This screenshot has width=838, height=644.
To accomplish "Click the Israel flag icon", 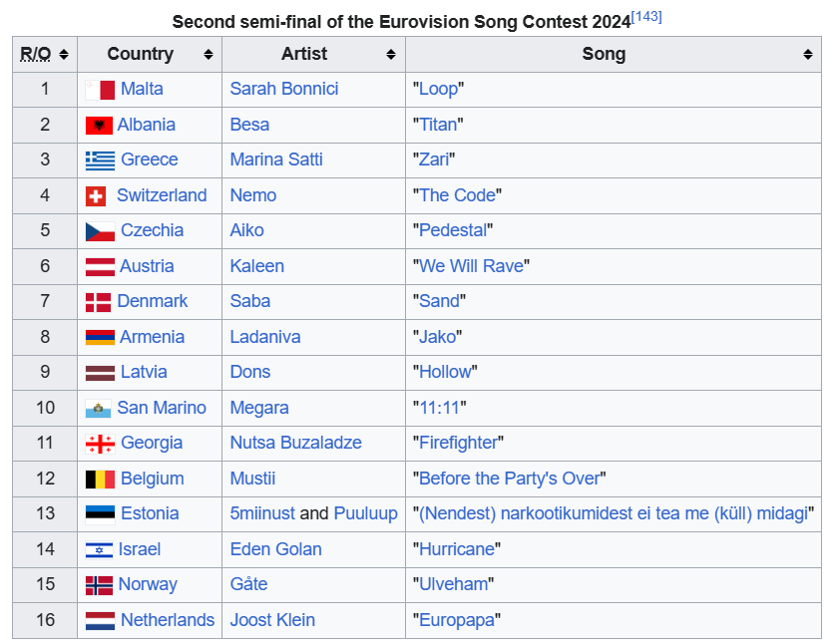I will click(99, 550).
